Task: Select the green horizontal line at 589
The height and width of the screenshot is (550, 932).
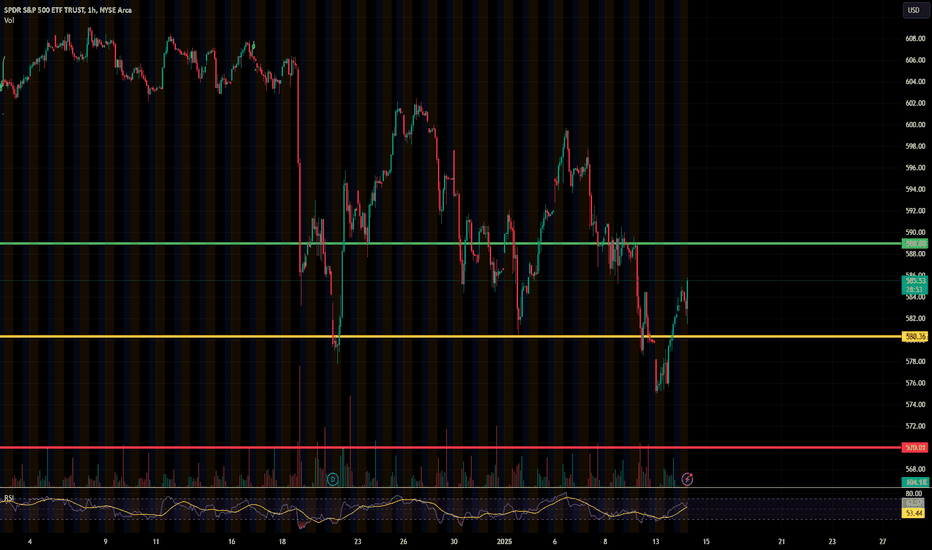Action: tap(451, 243)
